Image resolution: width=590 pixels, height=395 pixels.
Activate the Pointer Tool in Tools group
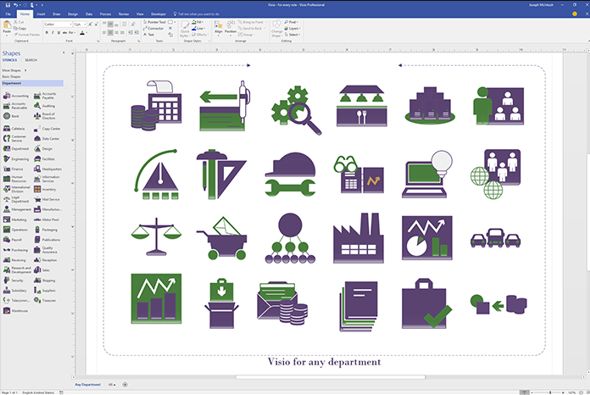click(155, 22)
